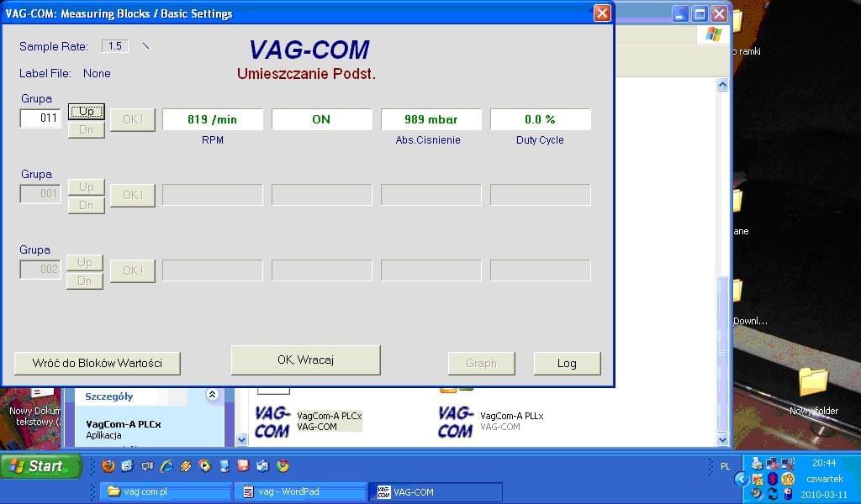Image resolution: width=861 pixels, height=504 pixels.
Task: Close the VAG-COM Measuring Blocks window
Action: (x=602, y=13)
